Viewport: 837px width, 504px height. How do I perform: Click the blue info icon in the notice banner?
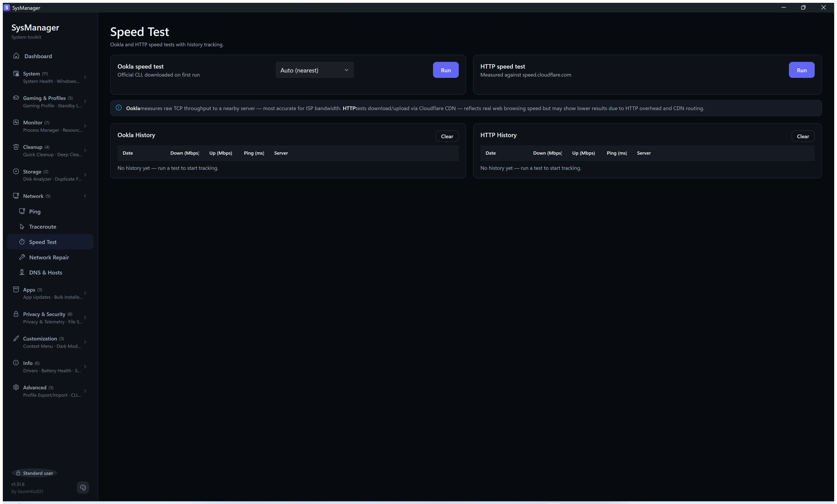[119, 108]
